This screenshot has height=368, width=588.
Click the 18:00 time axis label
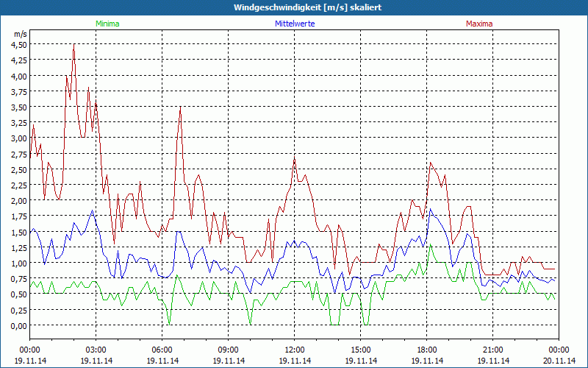click(427, 350)
